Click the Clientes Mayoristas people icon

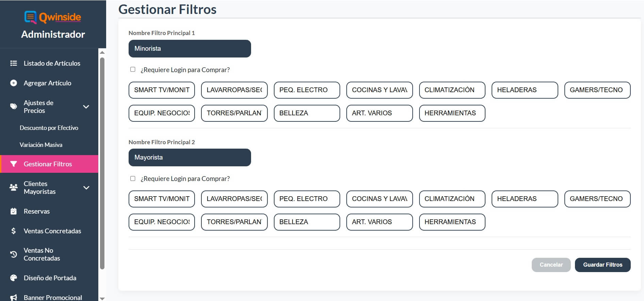tap(14, 187)
